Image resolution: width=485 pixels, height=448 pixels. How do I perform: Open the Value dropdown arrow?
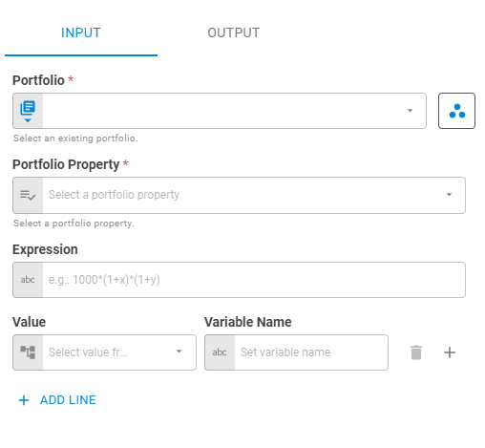coord(179,352)
